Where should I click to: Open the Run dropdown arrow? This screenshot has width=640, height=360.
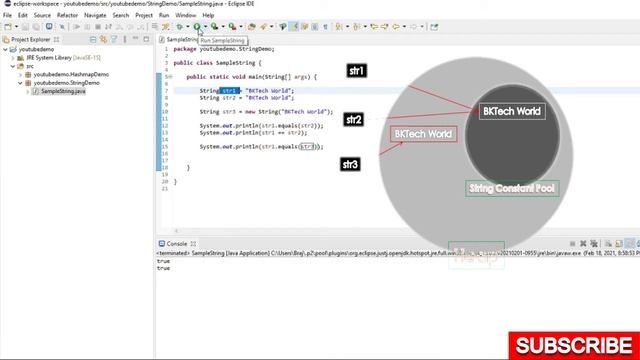pos(205,27)
